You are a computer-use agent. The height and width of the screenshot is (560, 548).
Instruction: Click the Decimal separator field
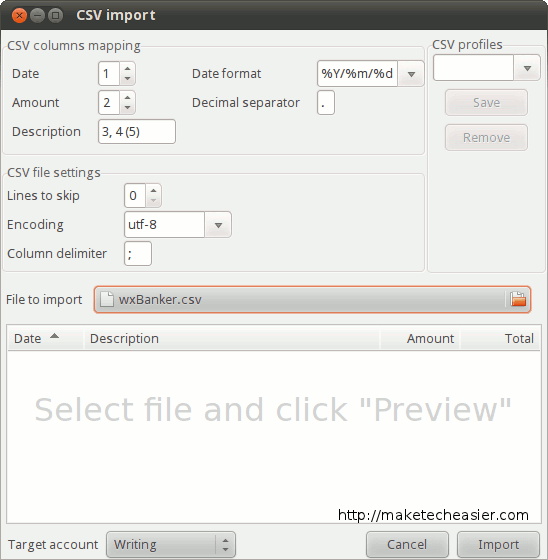pos(326,103)
